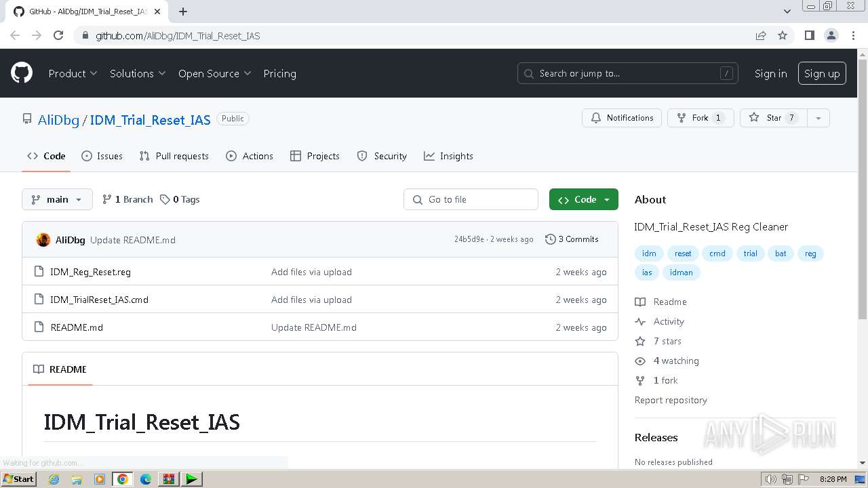Viewport: 868px width, 488px height.
Task: Expand the Solutions menu
Action: [138, 73]
